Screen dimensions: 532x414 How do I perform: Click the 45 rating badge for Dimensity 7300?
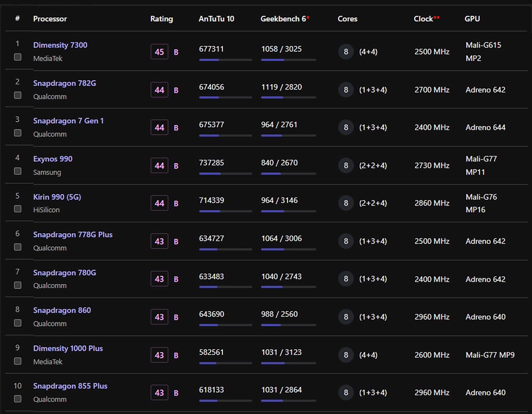click(x=159, y=52)
